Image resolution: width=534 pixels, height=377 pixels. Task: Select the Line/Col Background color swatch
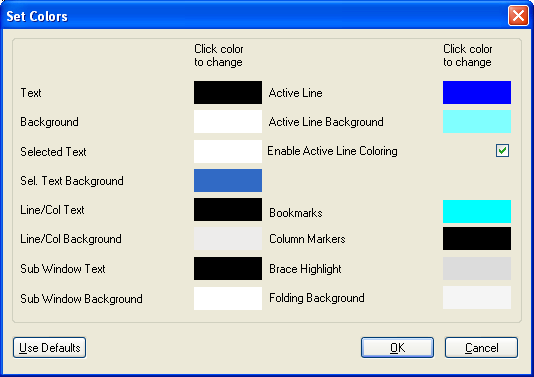click(x=228, y=239)
